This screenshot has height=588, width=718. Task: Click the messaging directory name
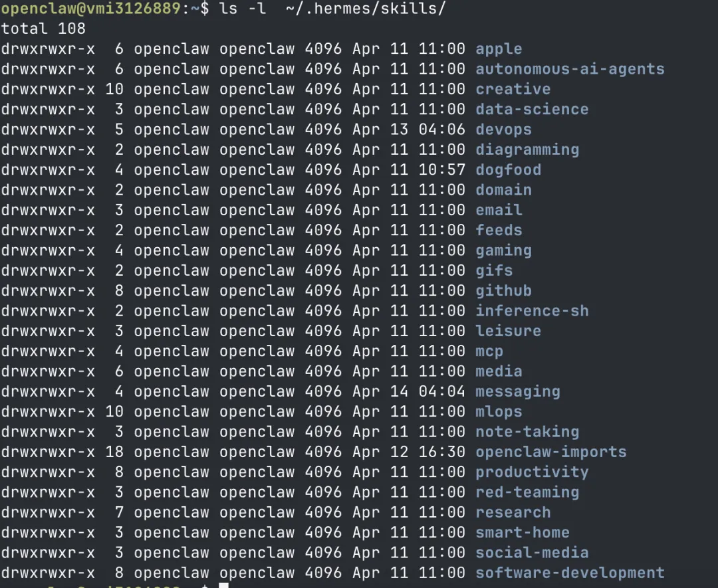click(518, 392)
